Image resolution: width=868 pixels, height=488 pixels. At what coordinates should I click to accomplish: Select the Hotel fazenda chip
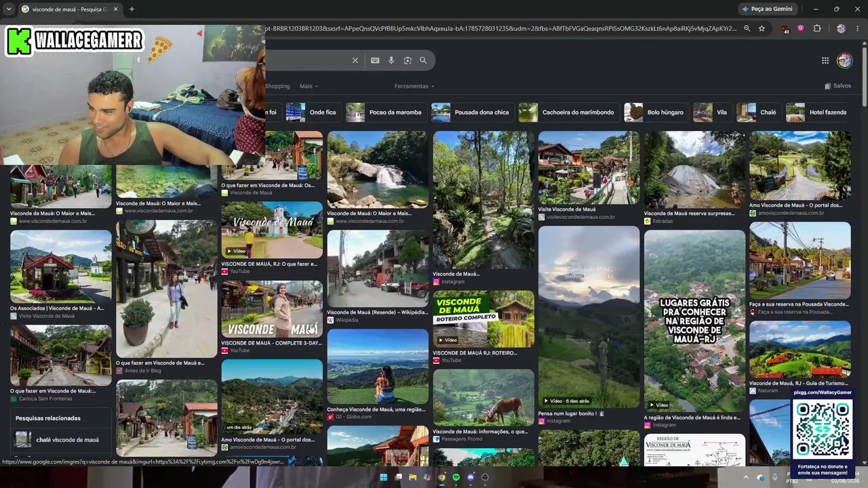coord(817,113)
